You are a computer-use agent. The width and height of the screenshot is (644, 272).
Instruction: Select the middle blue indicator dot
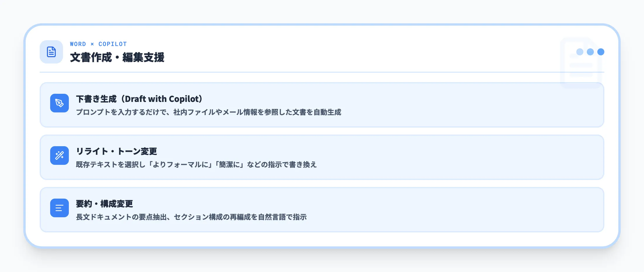point(590,52)
